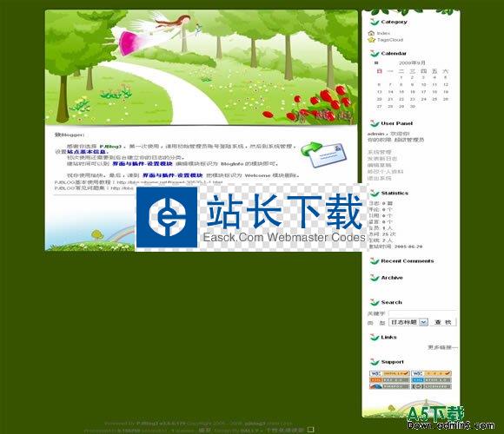Open the 发表新日志 link
Screen dimensions: 504x434
382,159
